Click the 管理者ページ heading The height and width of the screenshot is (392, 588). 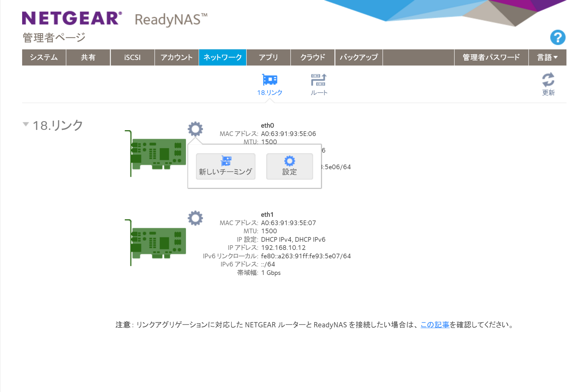54,38
